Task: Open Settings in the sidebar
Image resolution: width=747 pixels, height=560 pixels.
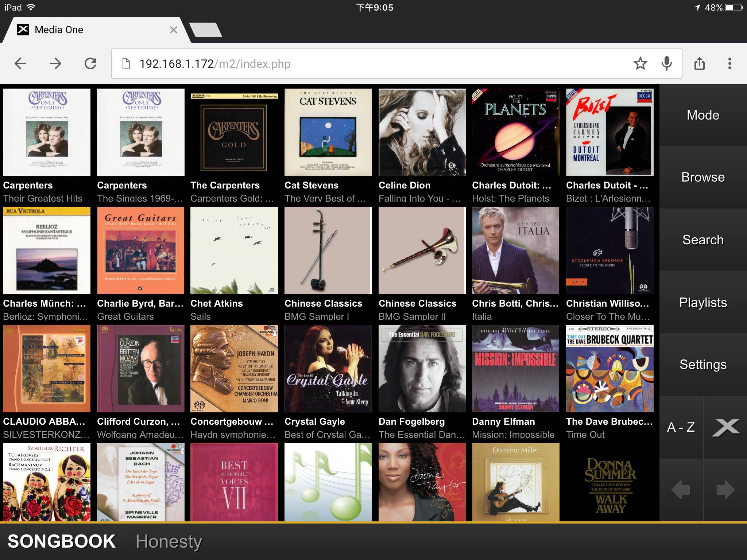Action: [x=703, y=365]
